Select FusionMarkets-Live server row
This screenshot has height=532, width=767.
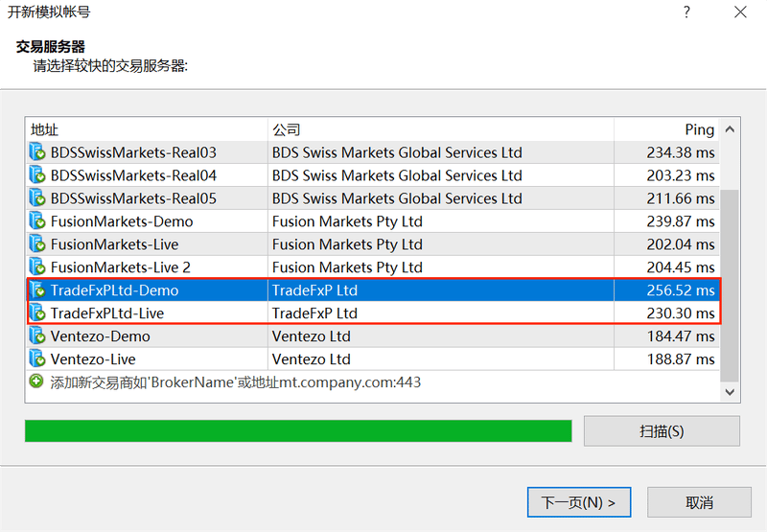click(373, 244)
